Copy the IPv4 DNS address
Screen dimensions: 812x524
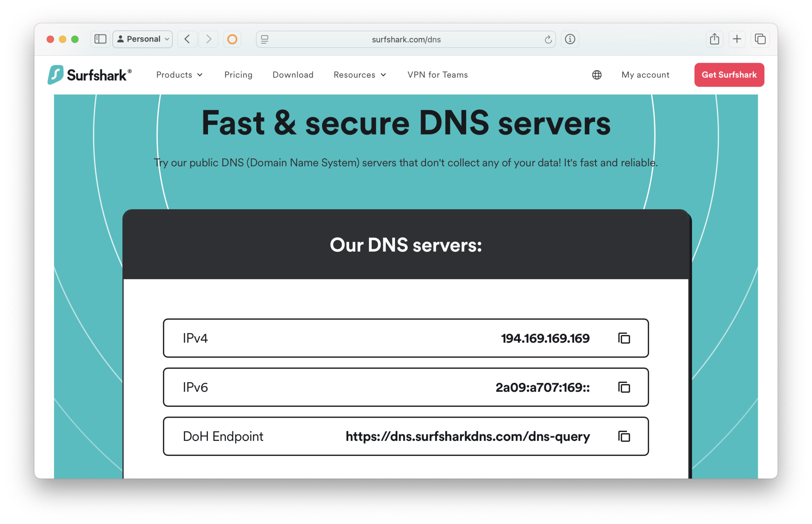click(624, 338)
